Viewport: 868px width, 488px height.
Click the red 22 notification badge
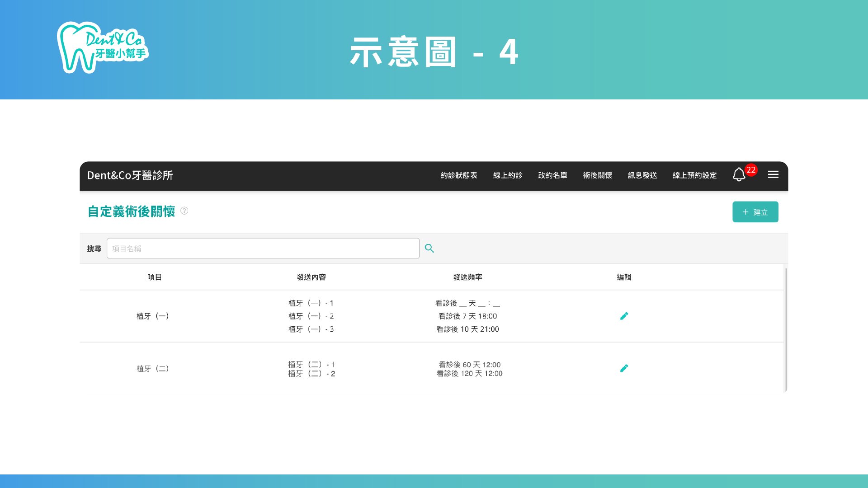751,170
